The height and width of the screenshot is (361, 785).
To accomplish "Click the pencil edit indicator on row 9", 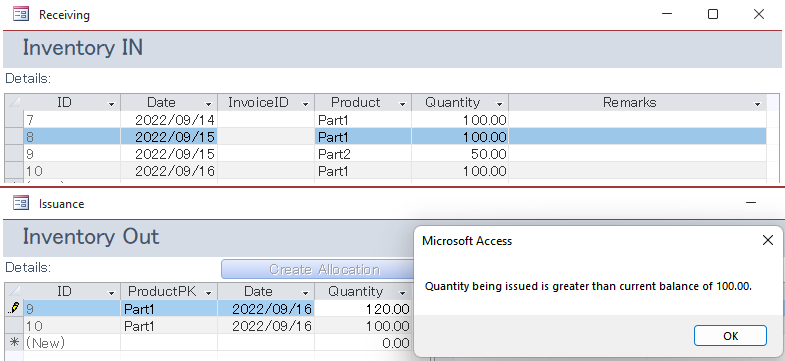I will (x=14, y=308).
